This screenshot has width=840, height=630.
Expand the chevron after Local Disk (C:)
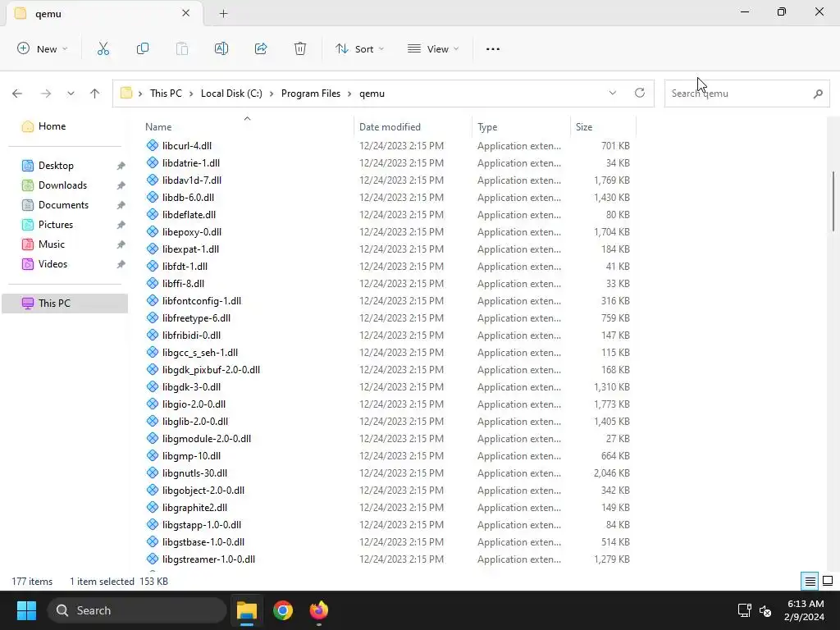pyautogui.click(x=272, y=94)
